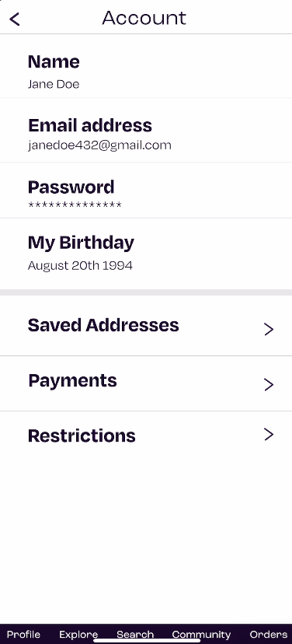Open the Community tab
Screen dimensions: 292x644
201,635
